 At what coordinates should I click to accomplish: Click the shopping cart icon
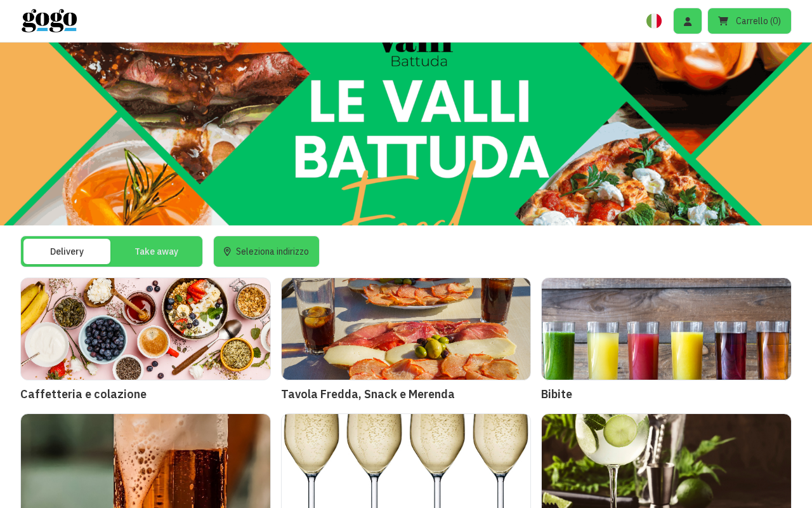[x=723, y=21]
